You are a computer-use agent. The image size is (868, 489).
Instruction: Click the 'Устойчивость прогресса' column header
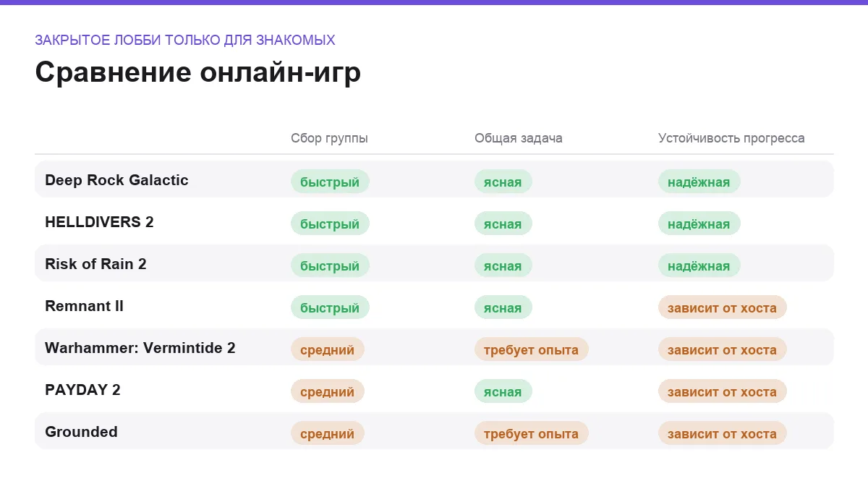pyautogui.click(x=731, y=138)
